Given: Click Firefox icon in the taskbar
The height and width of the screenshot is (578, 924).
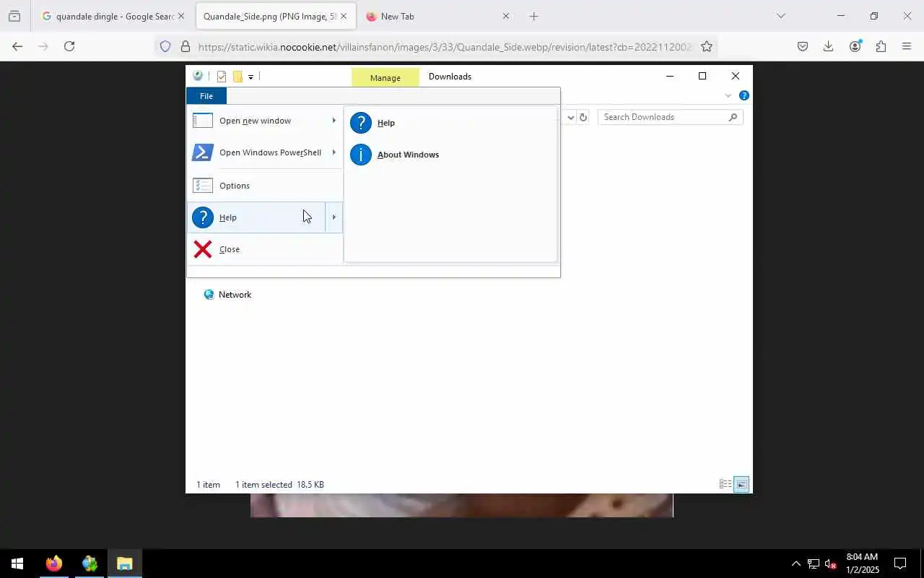Looking at the screenshot, I should pos(54,564).
